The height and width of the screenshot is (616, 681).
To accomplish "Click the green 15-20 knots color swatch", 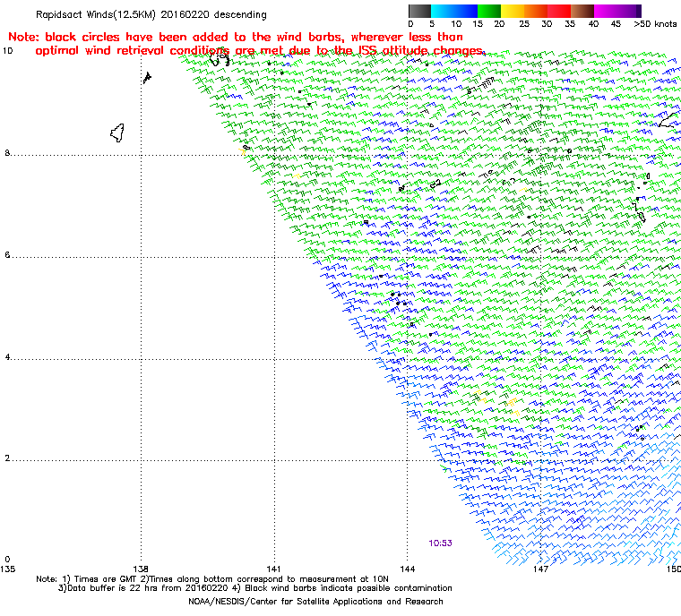I will tap(489, 11).
